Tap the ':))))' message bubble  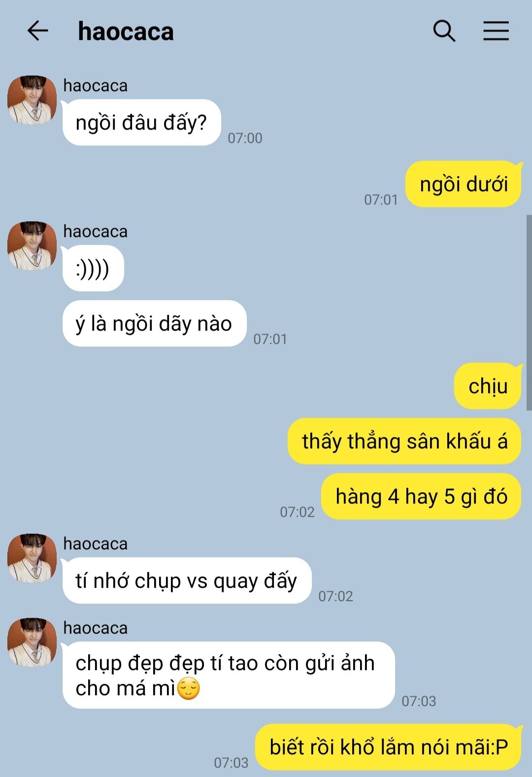pos(93,268)
